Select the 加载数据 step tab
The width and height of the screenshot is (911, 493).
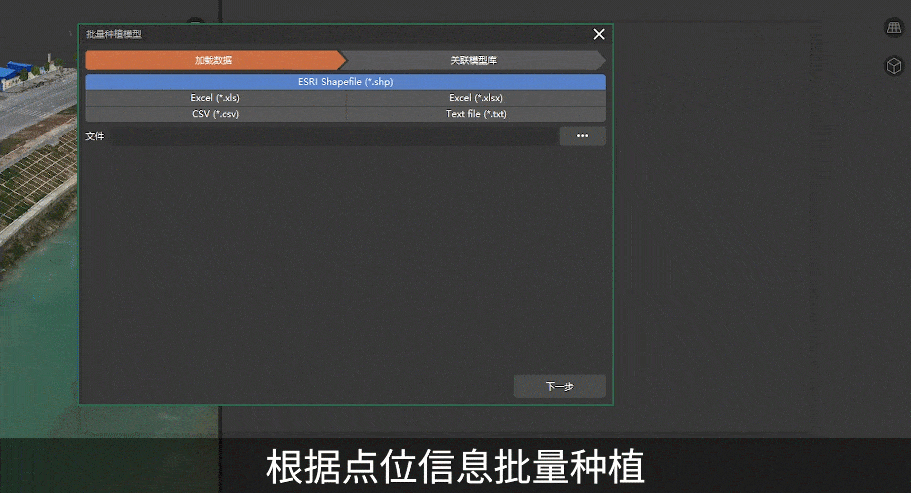213,60
